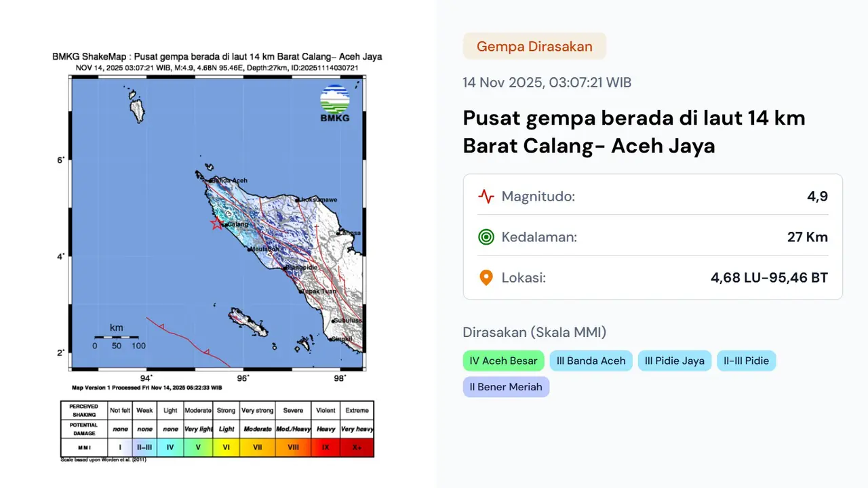Image resolution: width=868 pixels, height=488 pixels.
Task: Click the Calang label on map
Action: click(x=237, y=224)
